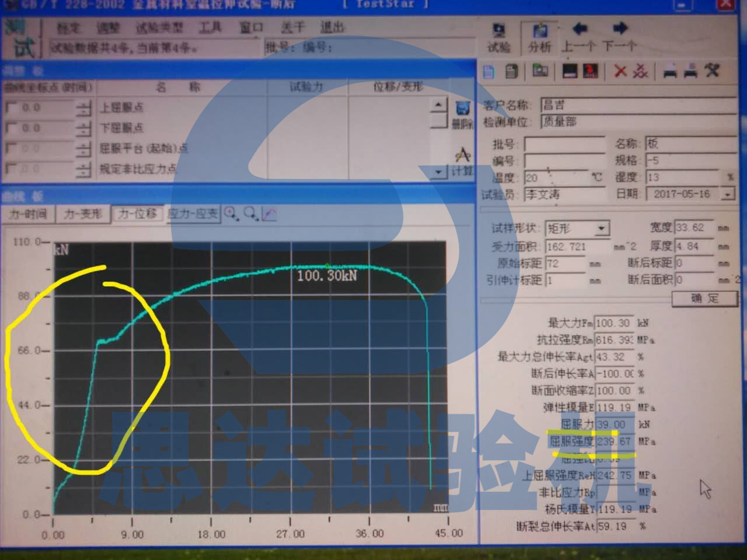Click the red X delete test icon

point(620,71)
